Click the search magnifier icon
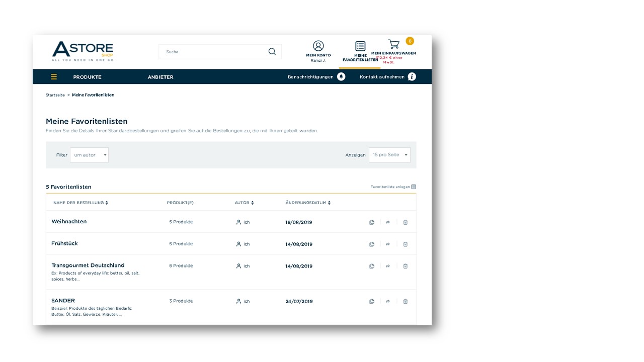 [x=272, y=51]
